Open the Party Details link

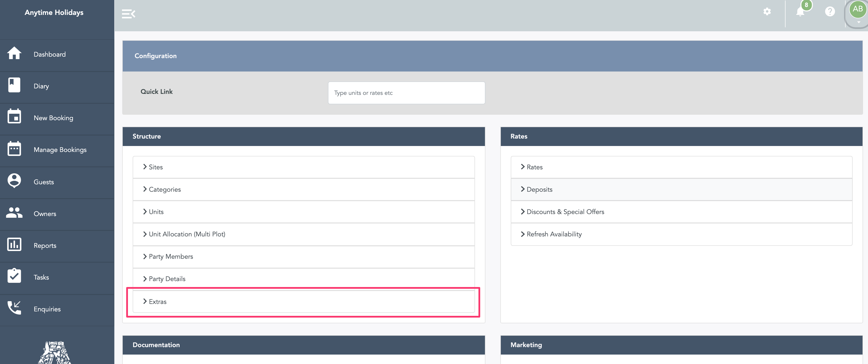point(167,279)
